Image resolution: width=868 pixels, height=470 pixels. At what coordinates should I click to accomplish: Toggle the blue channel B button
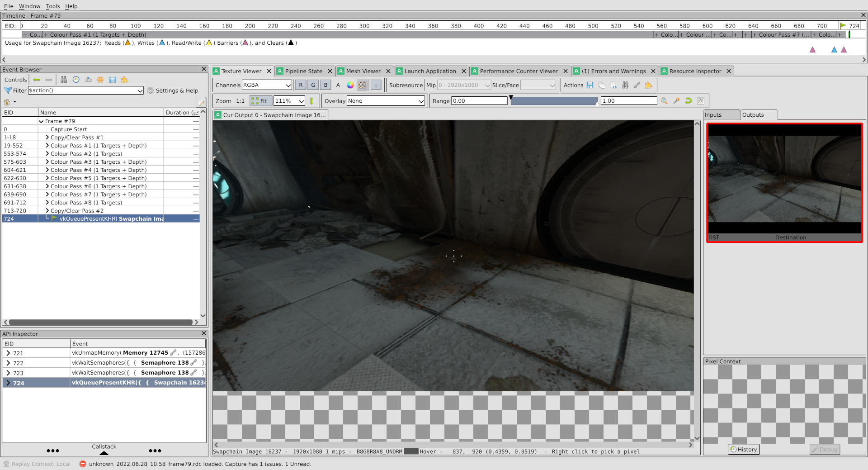pos(325,85)
